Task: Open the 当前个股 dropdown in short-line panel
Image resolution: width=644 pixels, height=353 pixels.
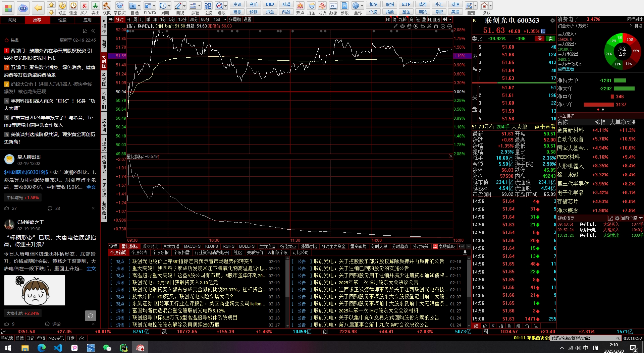Action: [631, 218]
